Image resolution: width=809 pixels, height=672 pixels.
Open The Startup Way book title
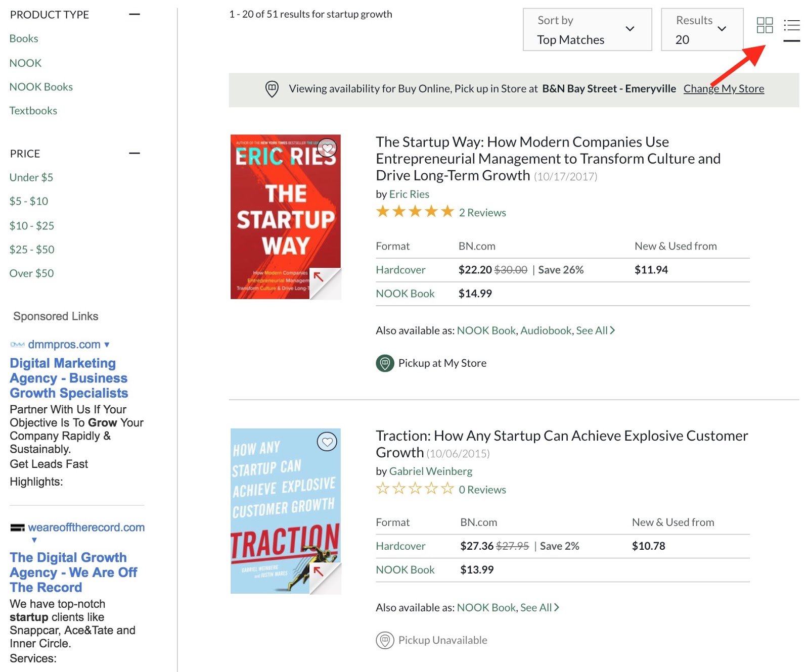pyautogui.click(x=548, y=159)
